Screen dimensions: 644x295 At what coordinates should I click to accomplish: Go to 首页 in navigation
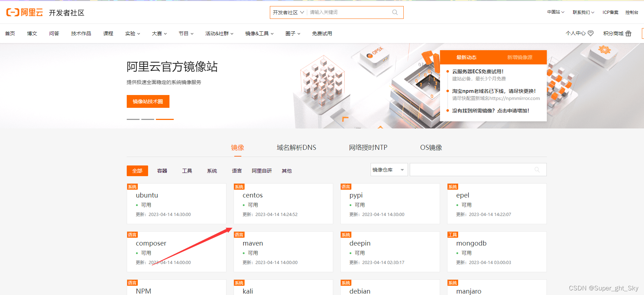pos(10,33)
